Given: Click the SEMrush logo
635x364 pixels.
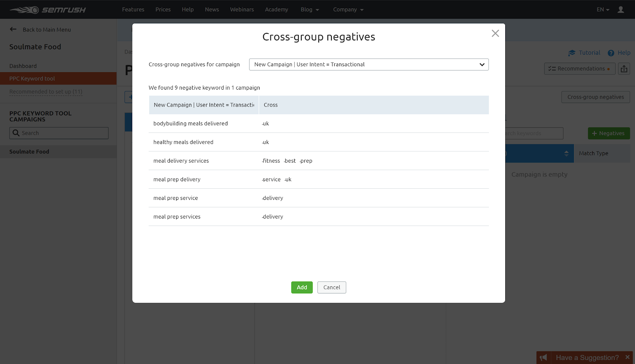Looking at the screenshot, I should pos(48,10).
